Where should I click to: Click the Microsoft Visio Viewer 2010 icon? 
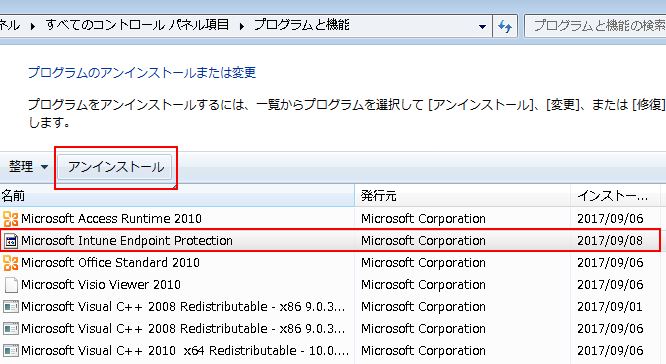(x=11, y=285)
